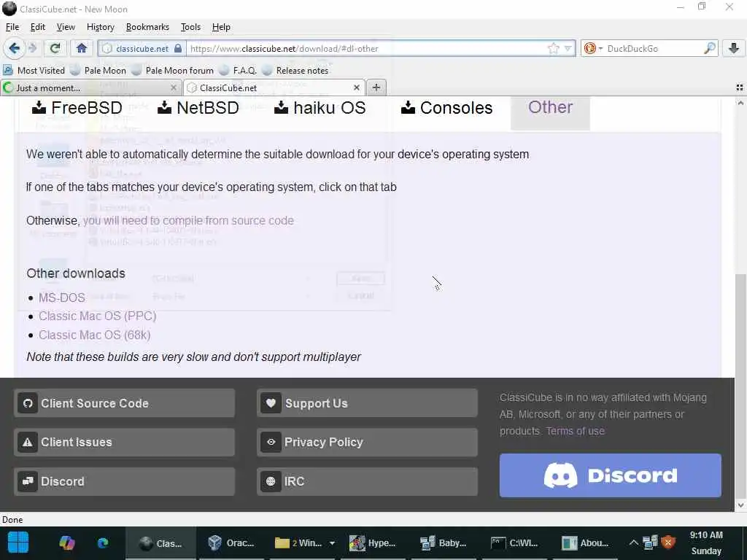
Task: Open the home page icon
Action: pos(82,48)
